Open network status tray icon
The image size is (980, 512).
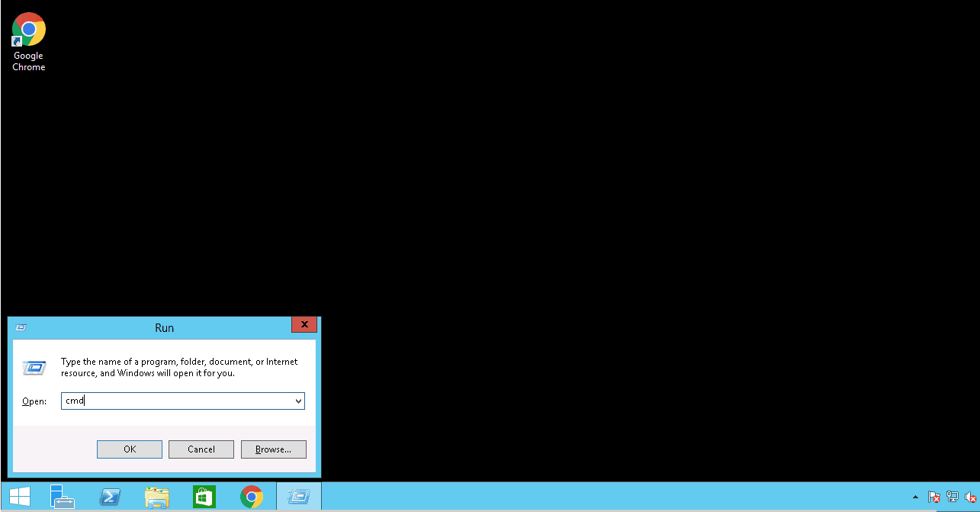(953, 498)
